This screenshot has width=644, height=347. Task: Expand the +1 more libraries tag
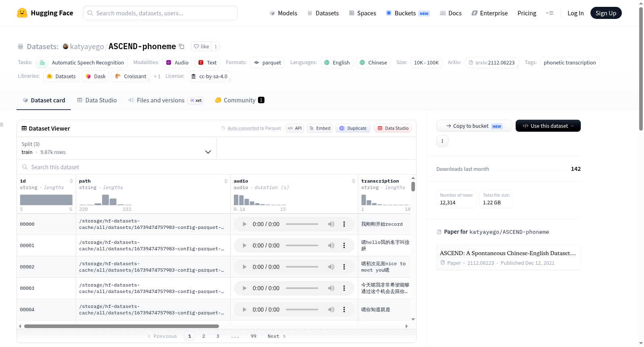(x=157, y=76)
